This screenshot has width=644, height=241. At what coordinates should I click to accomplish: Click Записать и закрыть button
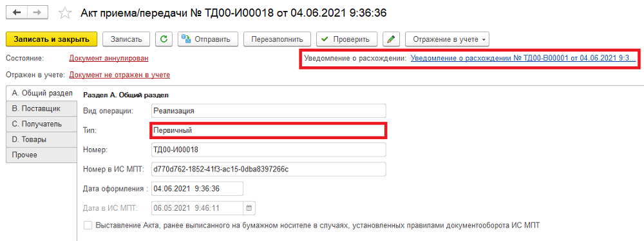click(x=52, y=39)
